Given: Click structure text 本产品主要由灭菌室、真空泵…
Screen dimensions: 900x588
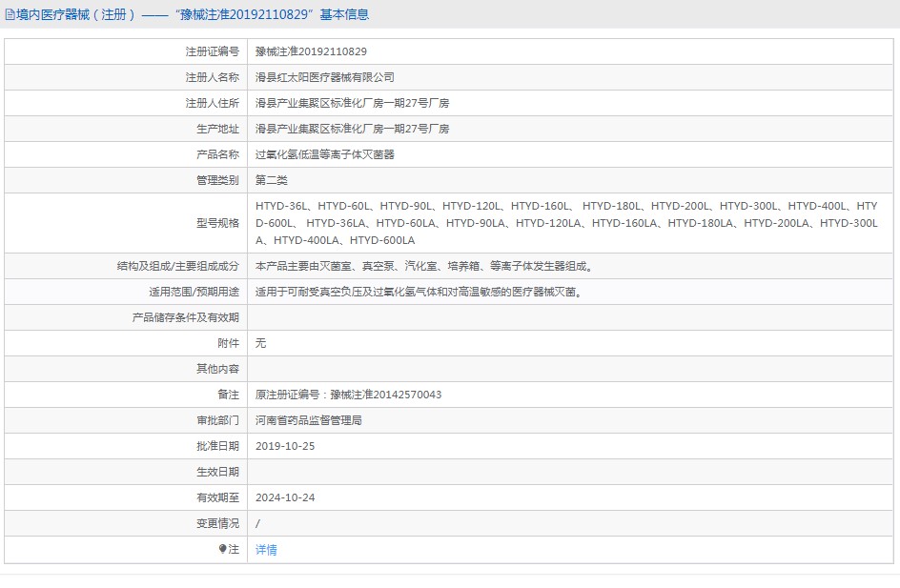Looking at the screenshot, I should [426, 266].
